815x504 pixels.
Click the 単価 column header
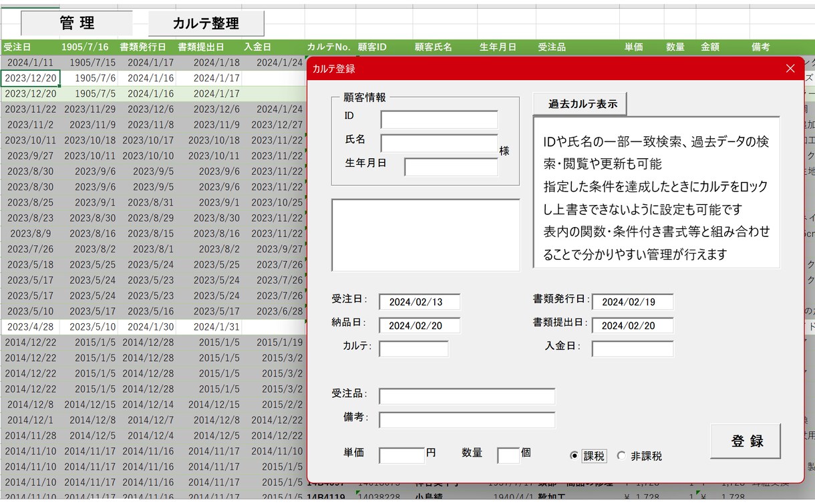pyautogui.click(x=641, y=47)
